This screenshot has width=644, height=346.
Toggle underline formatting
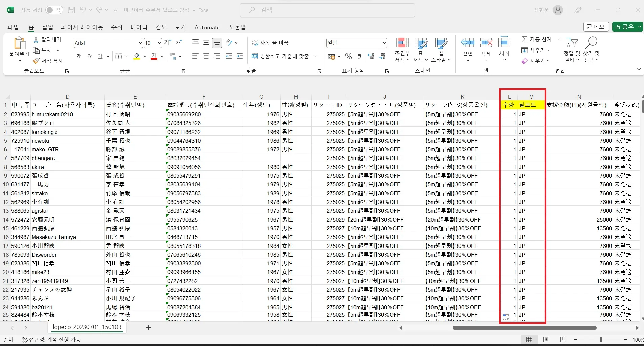[100, 56]
